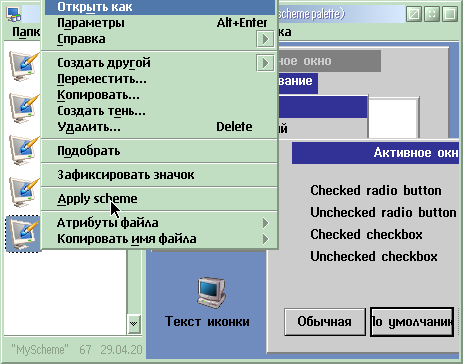Select the third scheme palette icon

[24, 149]
